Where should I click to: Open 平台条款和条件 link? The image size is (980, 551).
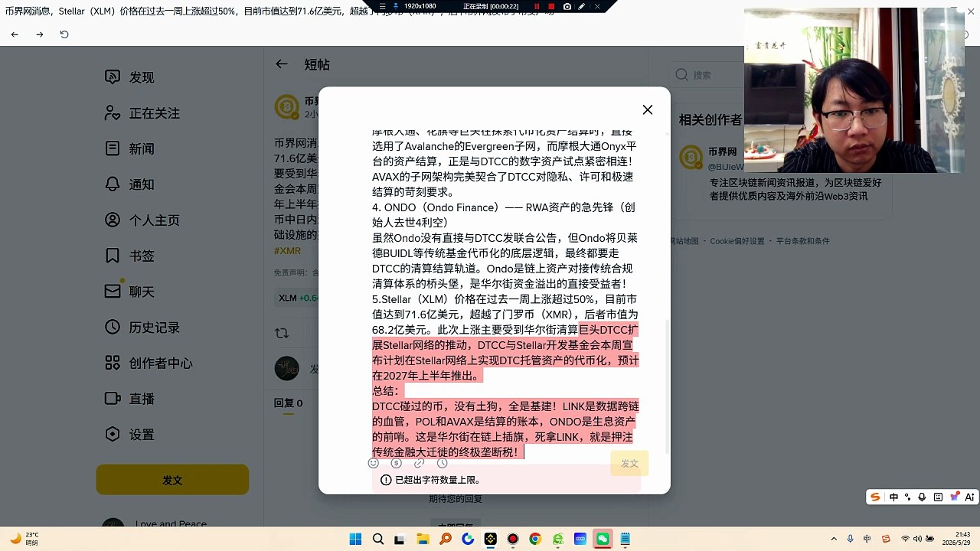tap(803, 241)
